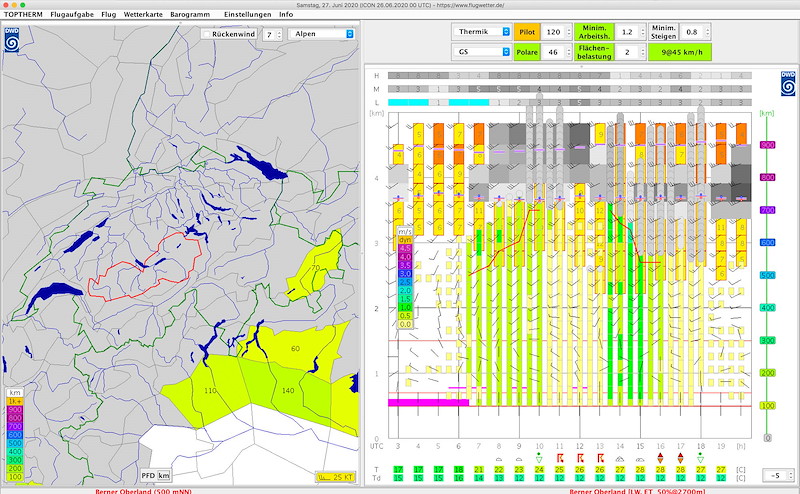Adjust the Rückenwind value 7 stepper
This screenshot has height=494, width=800.
(279, 34)
